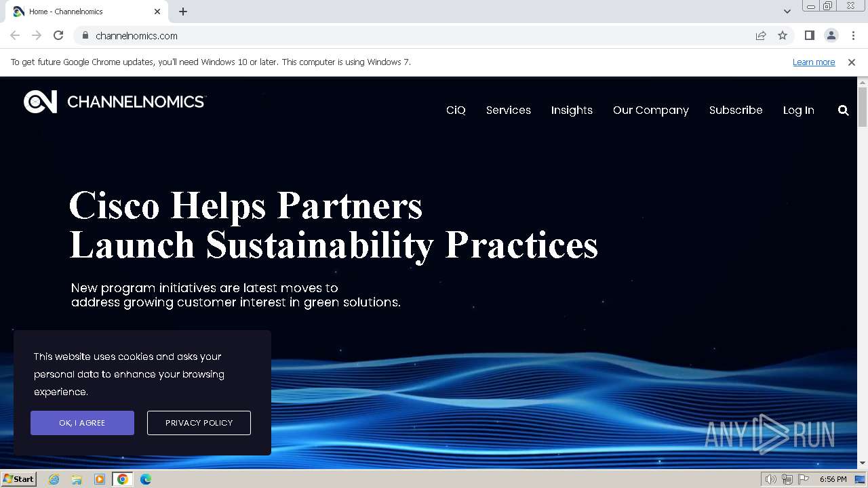Open the Insights menu
The image size is (868, 488).
(x=572, y=110)
